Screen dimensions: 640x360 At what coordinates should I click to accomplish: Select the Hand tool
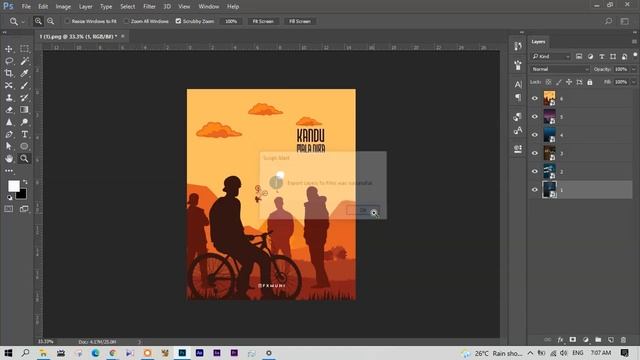9,158
